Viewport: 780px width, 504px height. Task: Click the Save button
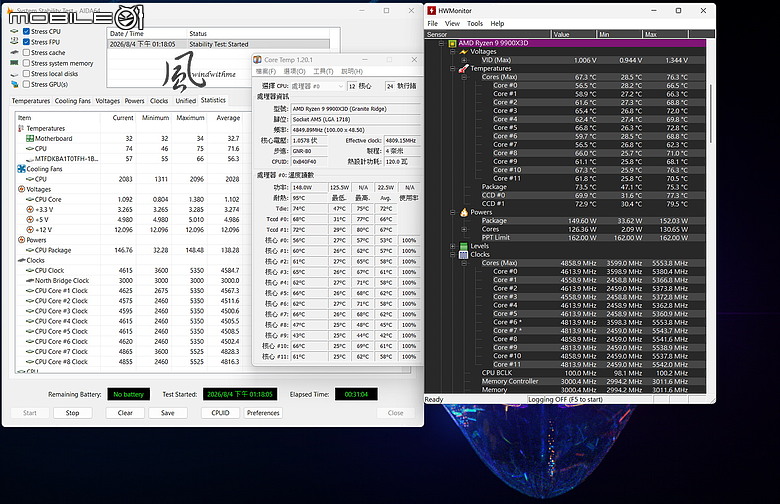pyautogui.click(x=168, y=413)
